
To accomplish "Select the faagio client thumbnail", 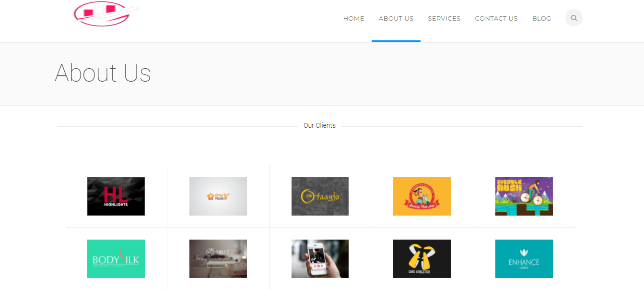I will pyautogui.click(x=320, y=196).
